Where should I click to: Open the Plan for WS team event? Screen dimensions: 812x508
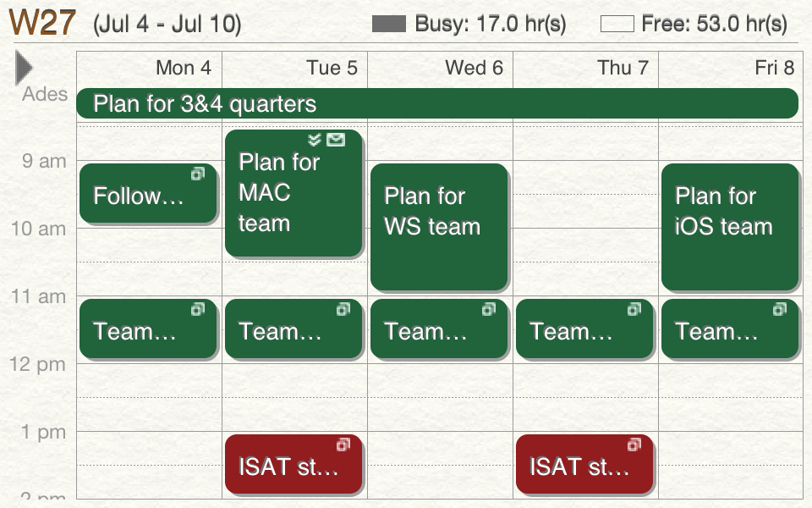(439, 227)
